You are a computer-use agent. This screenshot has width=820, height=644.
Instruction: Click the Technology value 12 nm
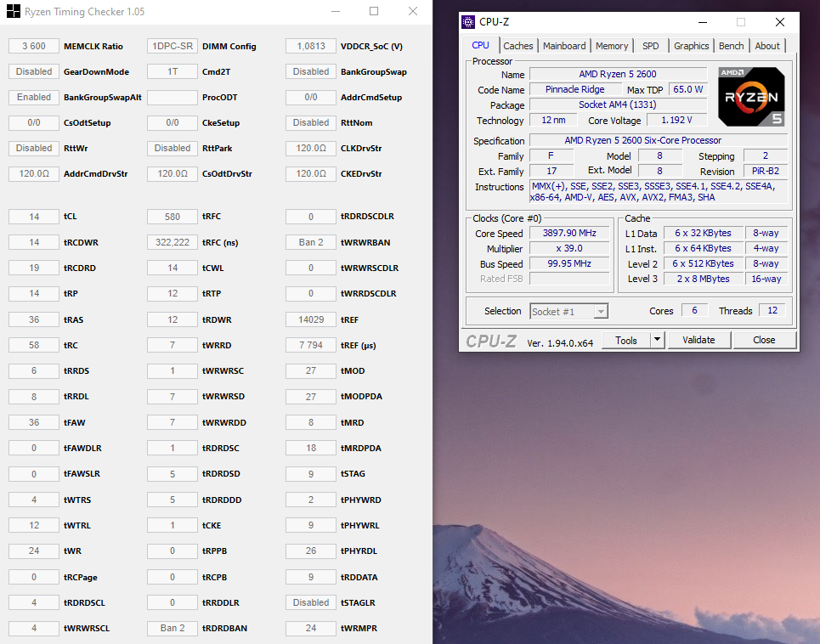pyautogui.click(x=553, y=121)
